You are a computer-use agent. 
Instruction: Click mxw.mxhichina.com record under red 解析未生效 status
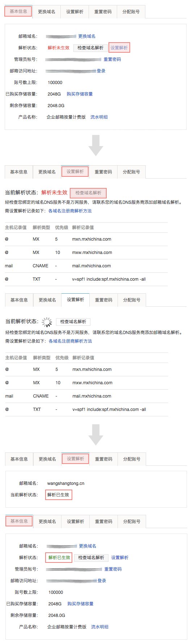click(92, 253)
